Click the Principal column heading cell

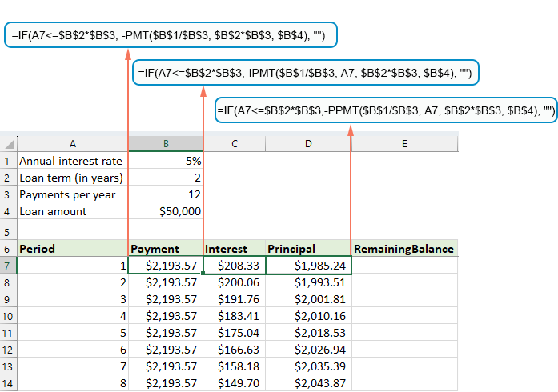(x=309, y=249)
